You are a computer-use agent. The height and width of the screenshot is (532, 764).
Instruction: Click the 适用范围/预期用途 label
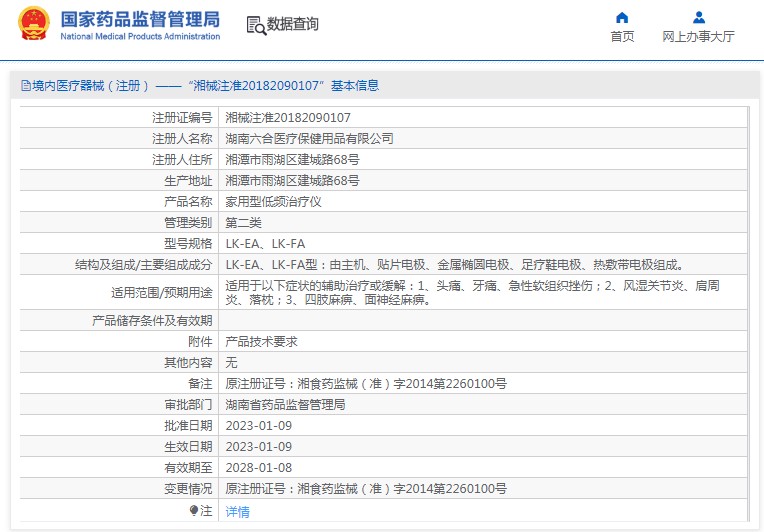[162, 292]
